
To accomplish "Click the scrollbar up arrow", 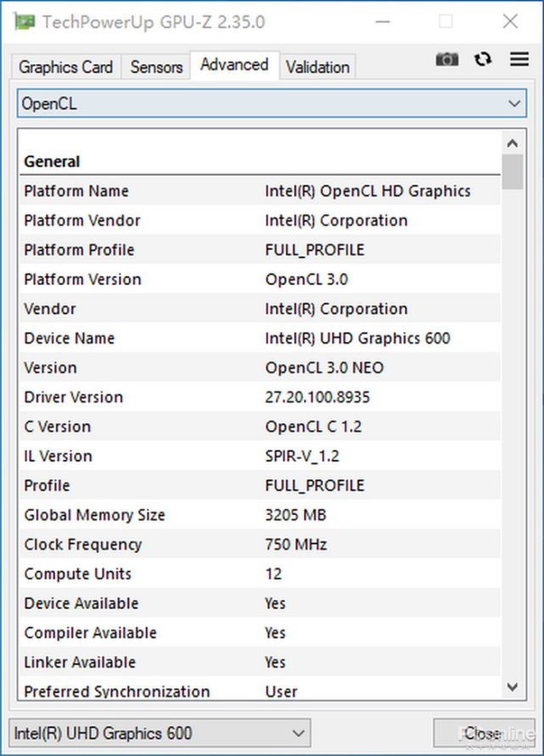I will point(512,143).
